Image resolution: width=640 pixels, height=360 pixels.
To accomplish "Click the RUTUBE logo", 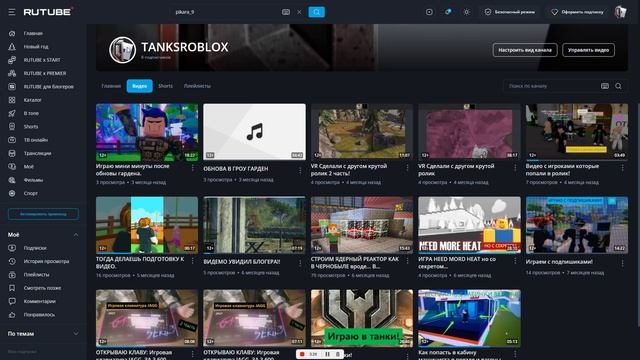I will pos(48,12).
